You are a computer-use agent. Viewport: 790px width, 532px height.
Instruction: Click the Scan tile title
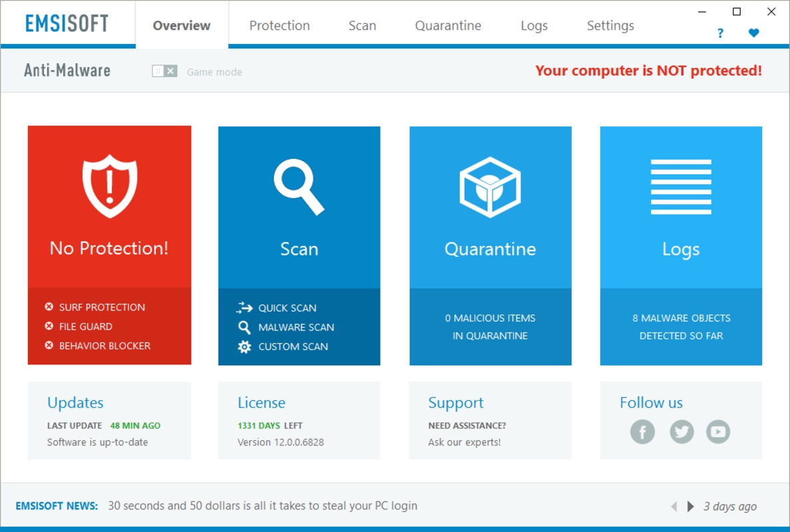coord(299,249)
